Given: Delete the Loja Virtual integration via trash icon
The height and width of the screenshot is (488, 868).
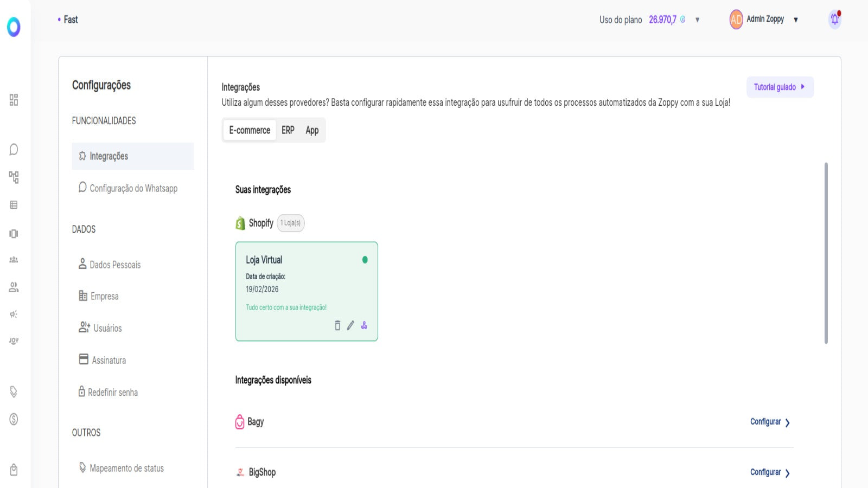Looking at the screenshot, I should tap(337, 325).
